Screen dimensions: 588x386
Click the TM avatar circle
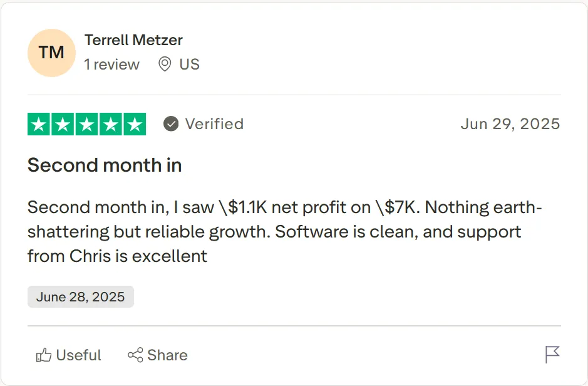pos(51,53)
